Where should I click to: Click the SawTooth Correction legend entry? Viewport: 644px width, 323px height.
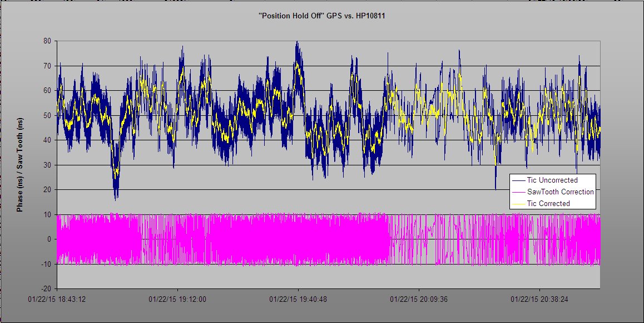(552, 192)
